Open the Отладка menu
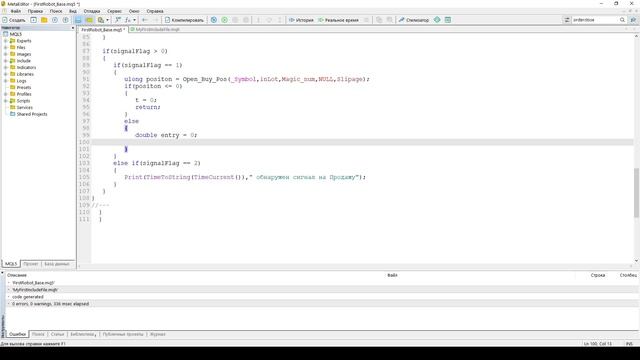Viewport: 640px width, 360px height. (x=92, y=11)
